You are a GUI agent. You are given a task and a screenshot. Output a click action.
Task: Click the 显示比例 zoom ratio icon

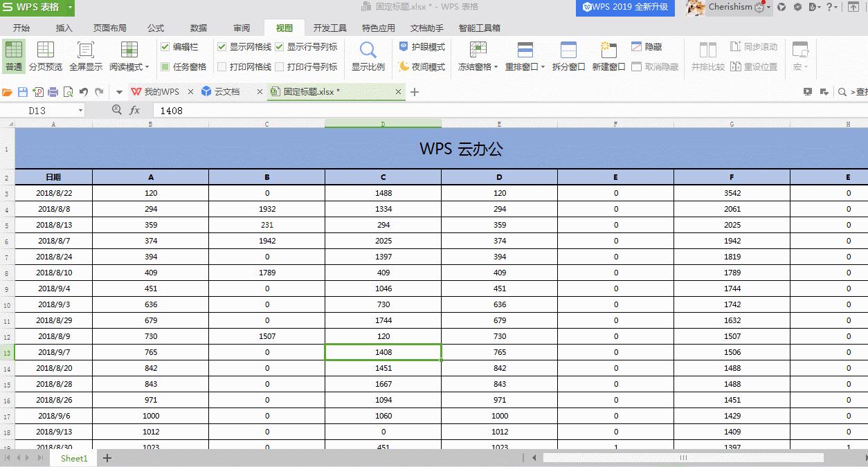(368, 55)
